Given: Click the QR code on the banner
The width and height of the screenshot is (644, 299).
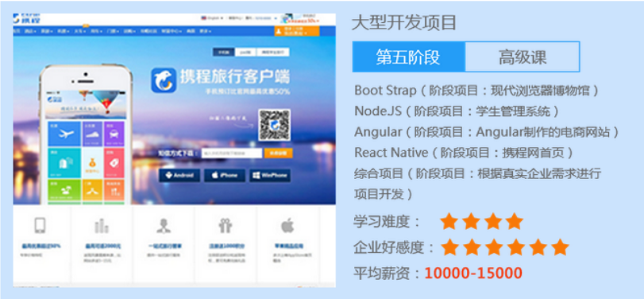Looking at the screenshot, I should (275, 125).
